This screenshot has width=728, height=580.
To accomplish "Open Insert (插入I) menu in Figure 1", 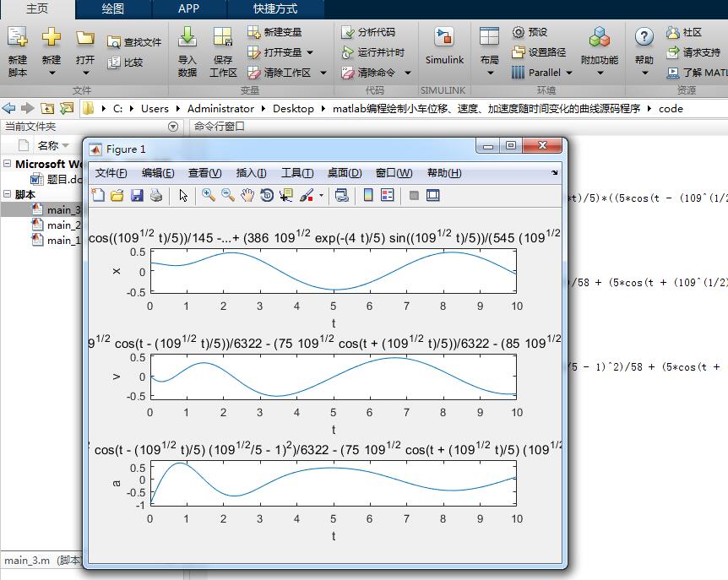I will 251,173.
